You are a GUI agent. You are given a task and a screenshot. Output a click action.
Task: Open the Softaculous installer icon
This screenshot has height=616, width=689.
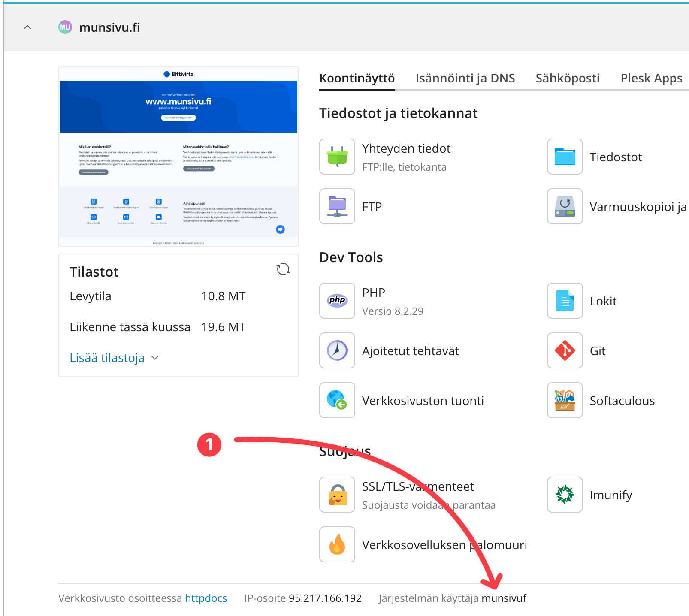pyautogui.click(x=565, y=400)
